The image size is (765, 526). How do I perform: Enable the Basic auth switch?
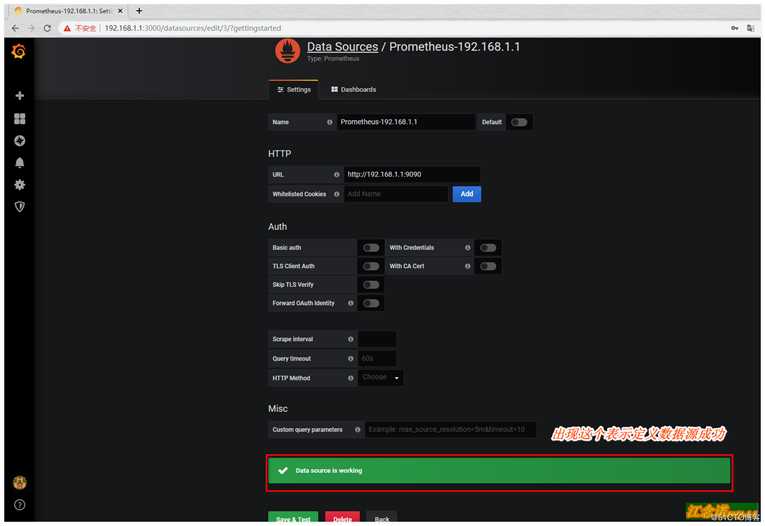click(371, 247)
